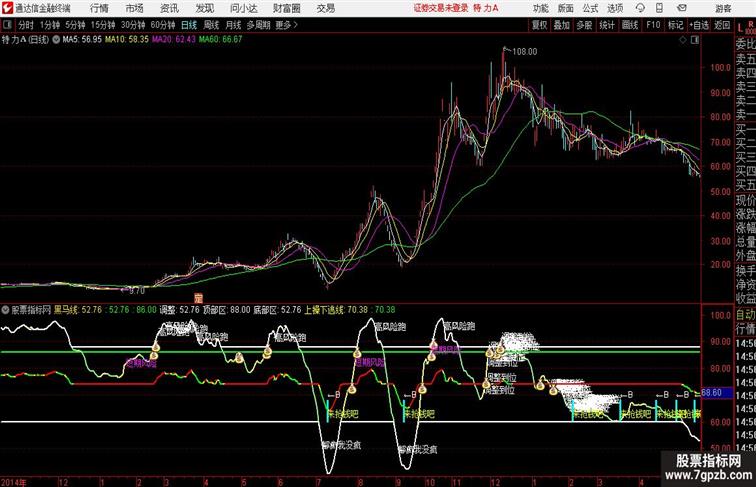Select the 月线 monthly period tab

pos(233,25)
